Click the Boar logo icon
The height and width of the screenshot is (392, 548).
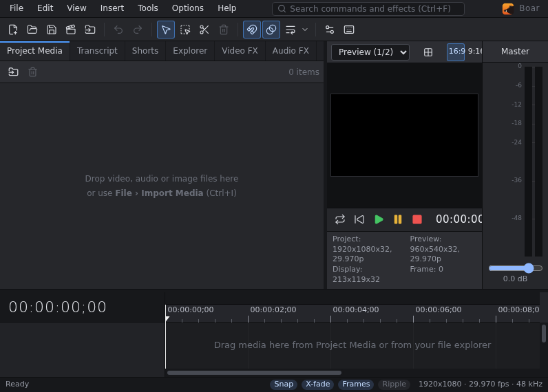click(508, 8)
